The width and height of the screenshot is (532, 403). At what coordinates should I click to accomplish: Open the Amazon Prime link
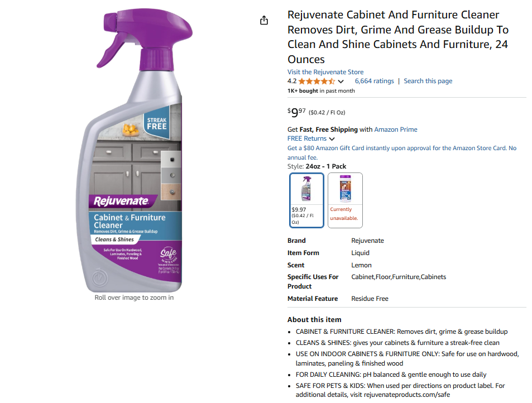(396, 129)
